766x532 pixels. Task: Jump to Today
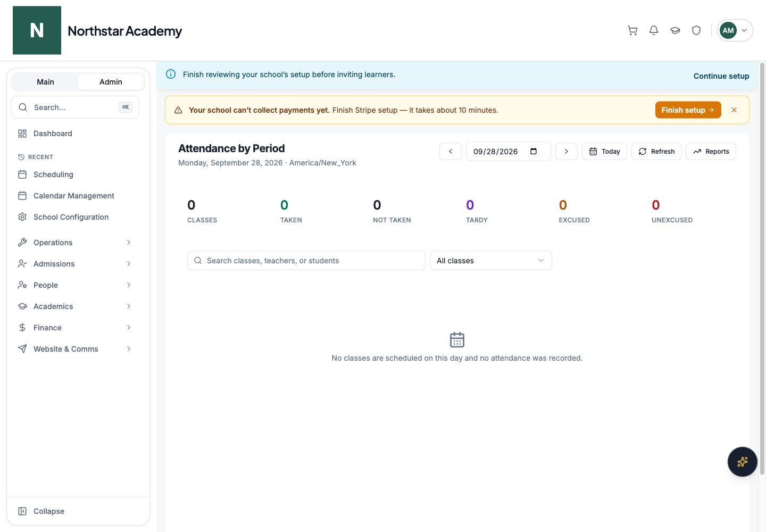pyautogui.click(x=605, y=152)
